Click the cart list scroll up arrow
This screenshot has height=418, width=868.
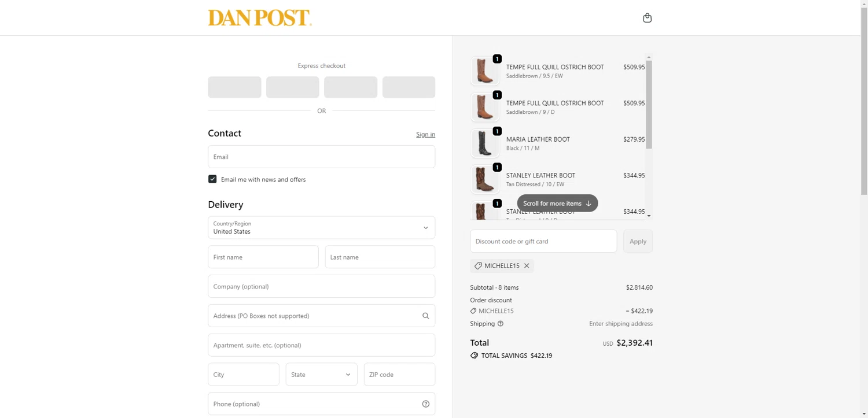click(649, 57)
